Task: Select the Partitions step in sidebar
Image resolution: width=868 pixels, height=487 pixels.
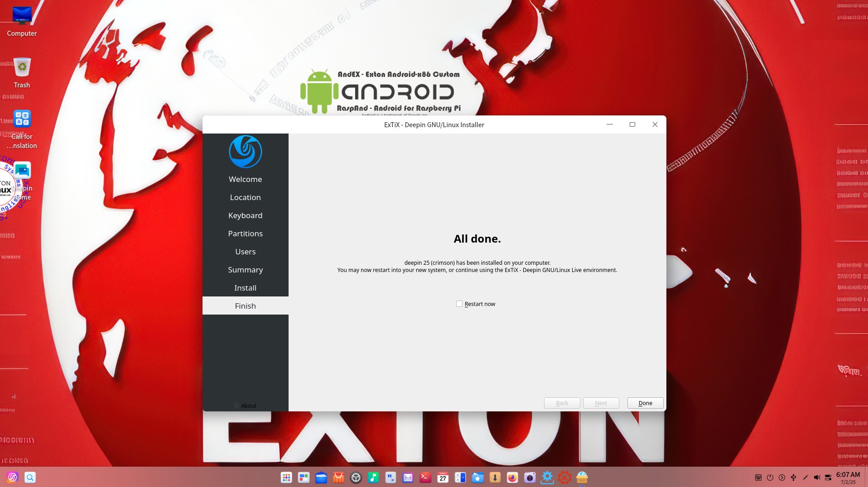Action: coord(245,234)
